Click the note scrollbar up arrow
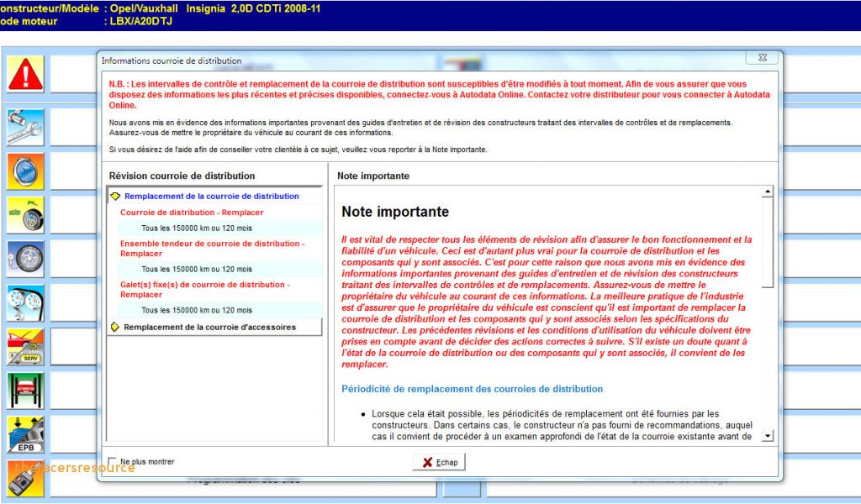The image size is (861, 504). pos(767,192)
